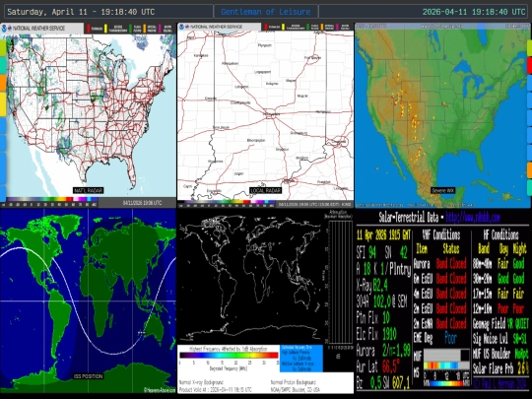Click the NWS emblem in the local radar header
The image size is (532, 399).
click(x=187, y=27)
